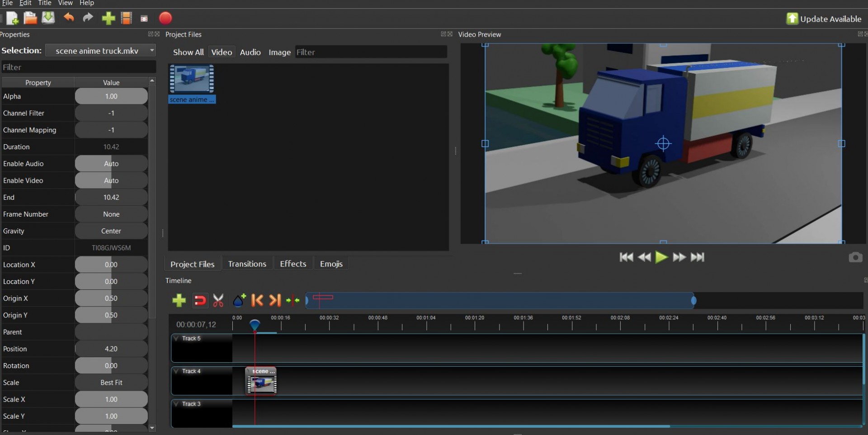Screen dimensions: 868x435
Task: Toggle the timeline snapping magnet
Action: point(199,301)
